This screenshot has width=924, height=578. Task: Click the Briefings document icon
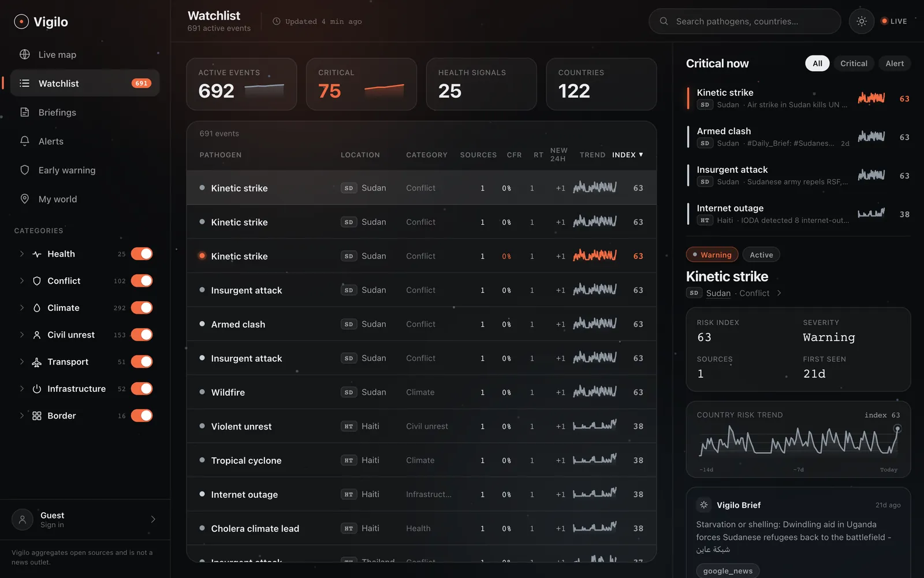(25, 112)
